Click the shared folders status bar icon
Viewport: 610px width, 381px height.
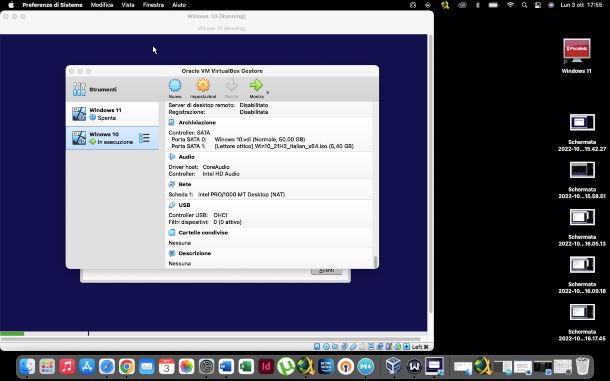click(x=362, y=346)
